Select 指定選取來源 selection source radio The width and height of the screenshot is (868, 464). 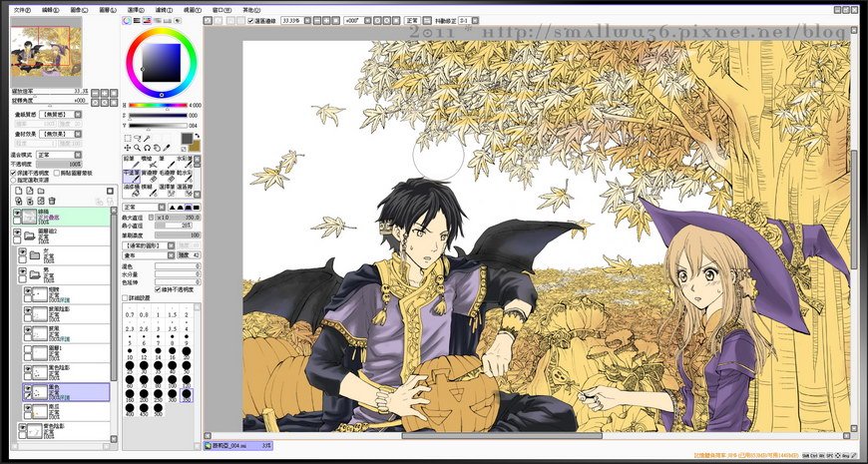click(x=14, y=180)
